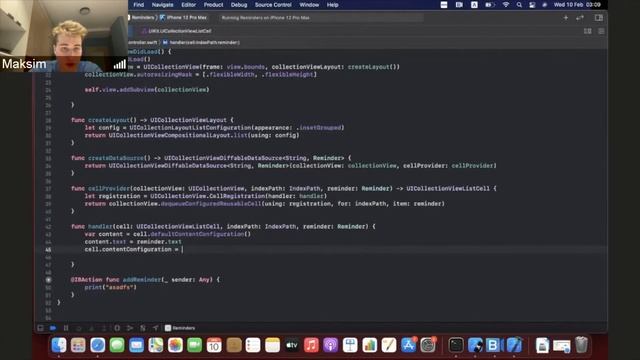The width and height of the screenshot is (640, 360).
Task: Click the IBAction connection circle at addReminder
Action: 48,280
